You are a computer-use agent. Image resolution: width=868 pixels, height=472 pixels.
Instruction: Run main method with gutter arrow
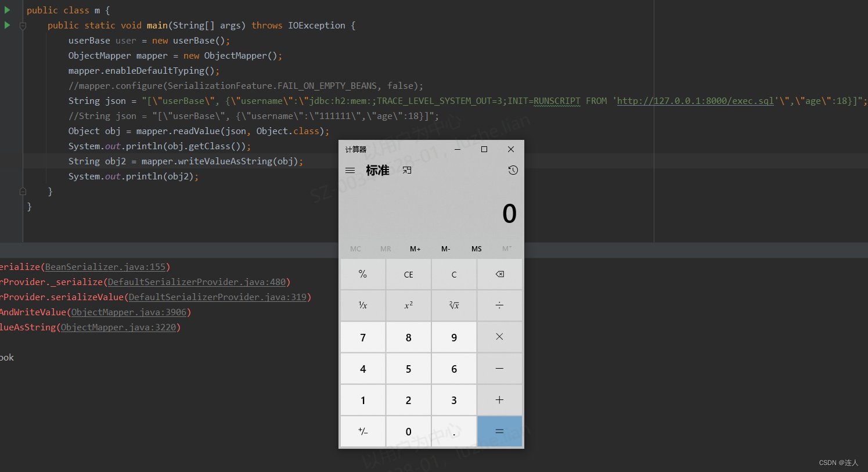coord(7,25)
